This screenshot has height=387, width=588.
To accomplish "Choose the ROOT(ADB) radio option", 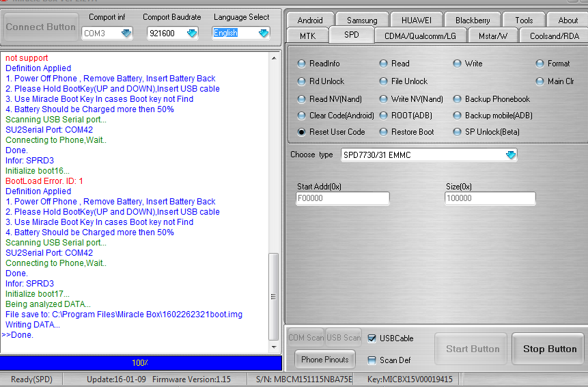I will click(383, 116).
